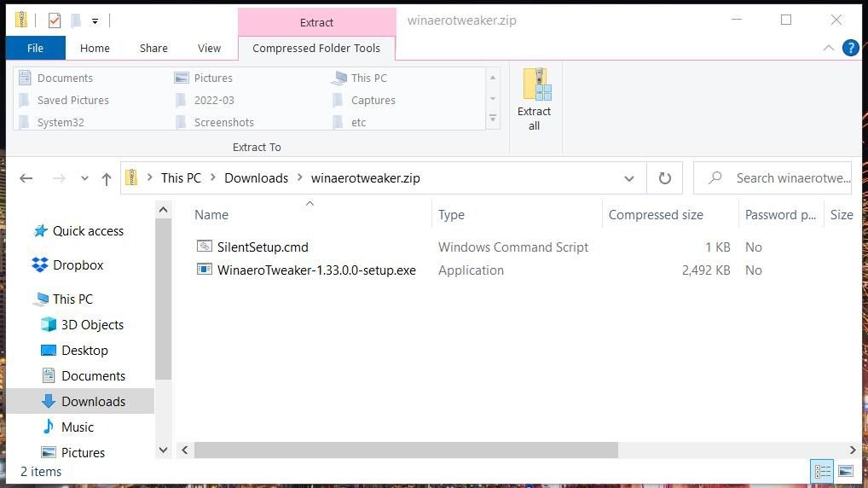
Task: Click the WinaeroTweaker setup exe icon
Action: (x=205, y=270)
